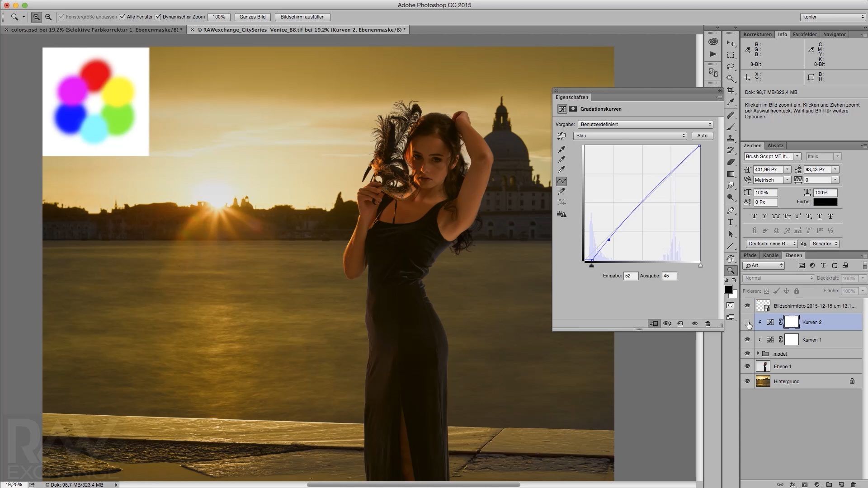Hide the Kurven 1 layer
This screenshot has height=488, width=868.
point(747,339)
